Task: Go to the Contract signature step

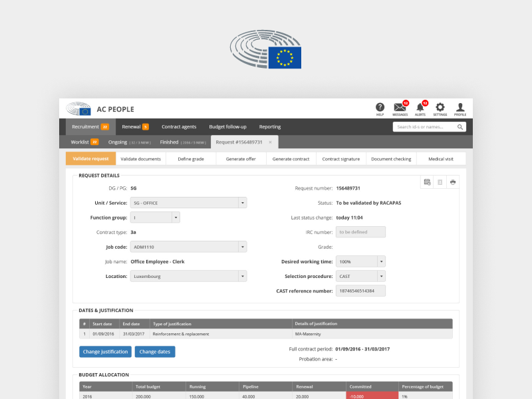Action: tap(340, 159)
